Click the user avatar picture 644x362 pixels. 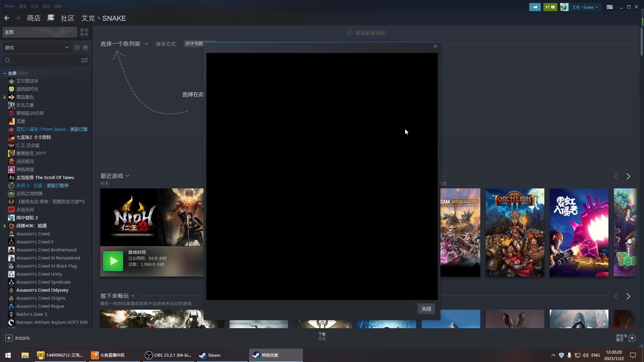pyautogui.click(x=564, y=7)
